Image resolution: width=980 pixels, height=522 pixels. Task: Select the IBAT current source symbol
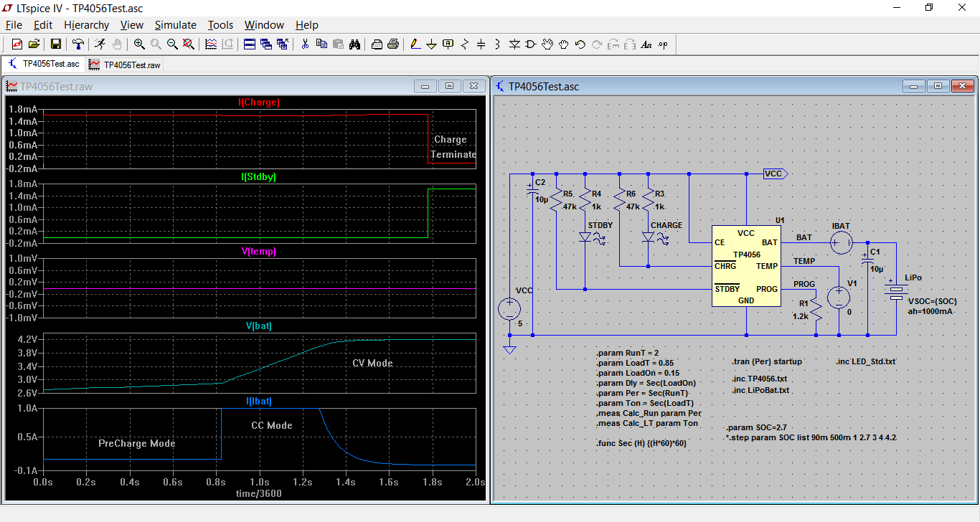click(840, 243)
